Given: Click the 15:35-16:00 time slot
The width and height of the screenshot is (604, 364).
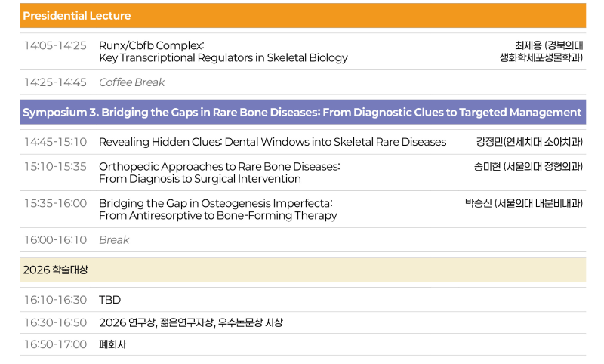Looking at the screenshot, I should click(55, 203).
